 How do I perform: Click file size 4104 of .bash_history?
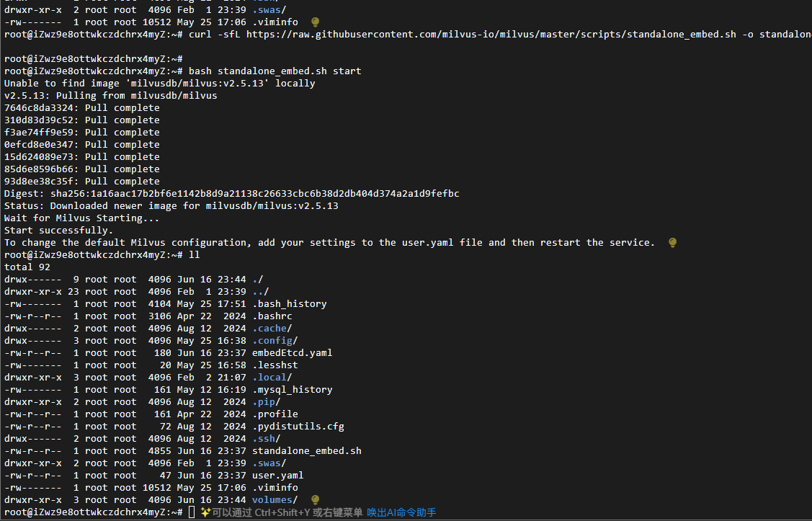point(159,304)
